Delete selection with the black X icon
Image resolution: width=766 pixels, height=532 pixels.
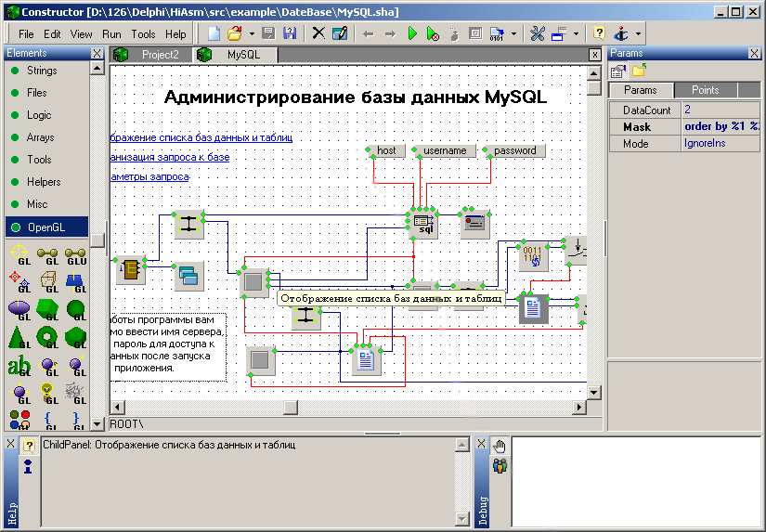coord(318,33)
